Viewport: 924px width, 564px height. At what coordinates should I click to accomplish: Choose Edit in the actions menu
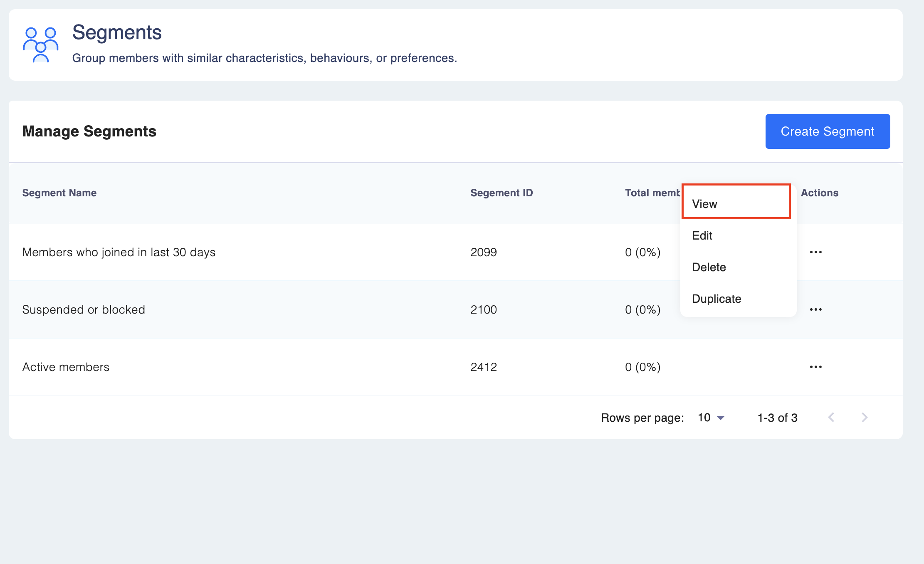(702, 235)
